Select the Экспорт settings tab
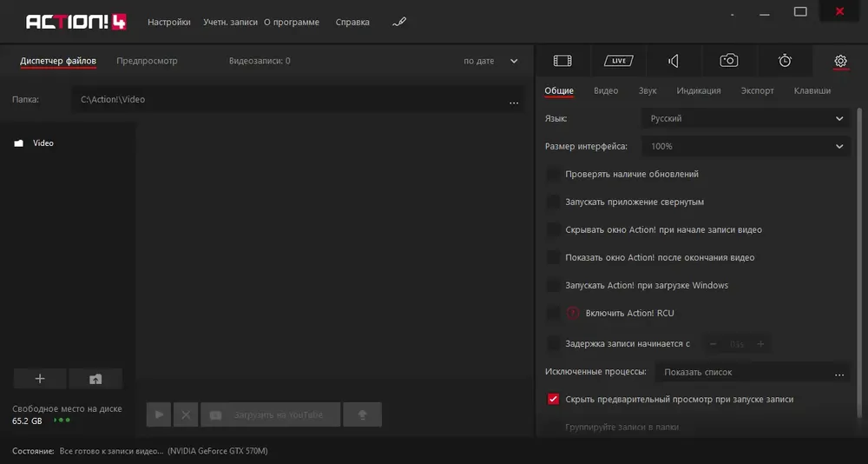Viewport: 868px width, 464px height. [x=757, y=91]
